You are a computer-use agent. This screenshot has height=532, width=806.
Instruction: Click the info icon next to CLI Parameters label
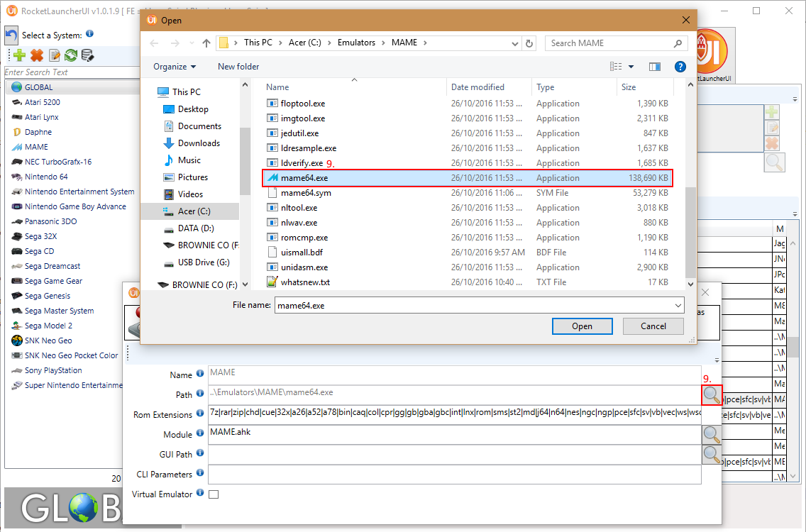(200, 472)
